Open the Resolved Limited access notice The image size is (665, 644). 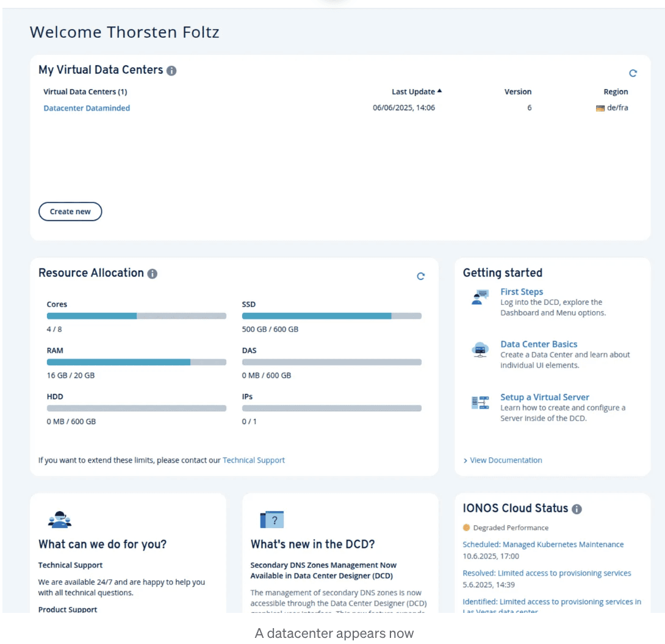tap(547, 573)
